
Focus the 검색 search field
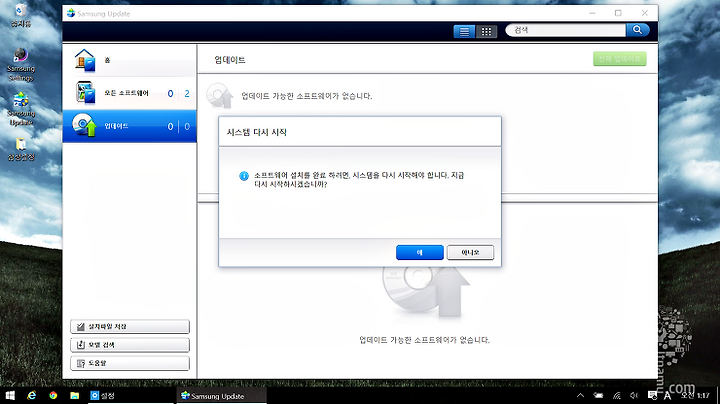click(566, 30)
